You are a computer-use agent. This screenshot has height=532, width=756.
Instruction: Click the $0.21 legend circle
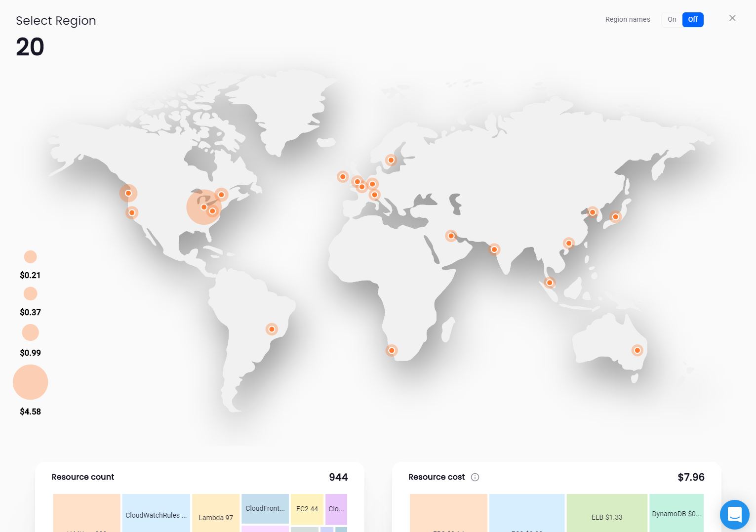(30, 257)
